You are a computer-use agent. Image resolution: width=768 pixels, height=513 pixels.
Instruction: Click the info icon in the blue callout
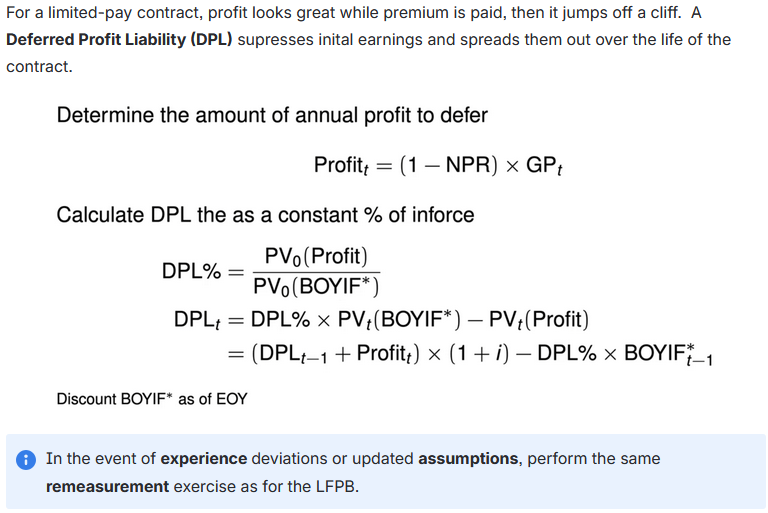pyautogui.click(x=25, y=460)
